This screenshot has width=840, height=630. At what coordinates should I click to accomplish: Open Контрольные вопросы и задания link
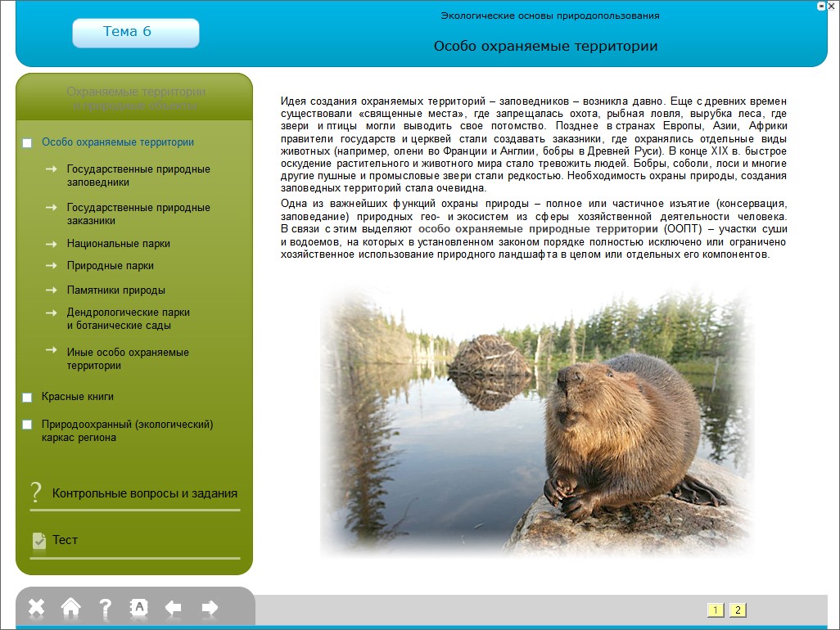[x=144, y=493]
